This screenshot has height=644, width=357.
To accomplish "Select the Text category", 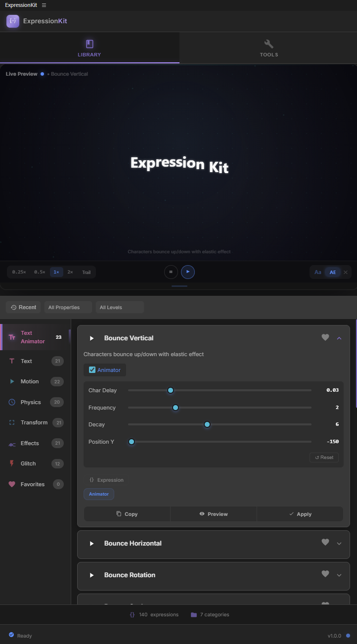I will pos(35,361).
